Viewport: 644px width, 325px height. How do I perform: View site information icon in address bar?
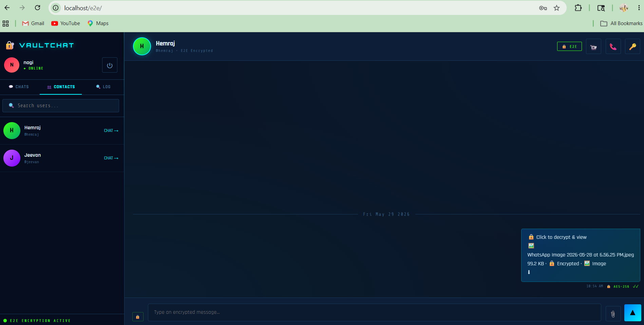coord(56,8)
